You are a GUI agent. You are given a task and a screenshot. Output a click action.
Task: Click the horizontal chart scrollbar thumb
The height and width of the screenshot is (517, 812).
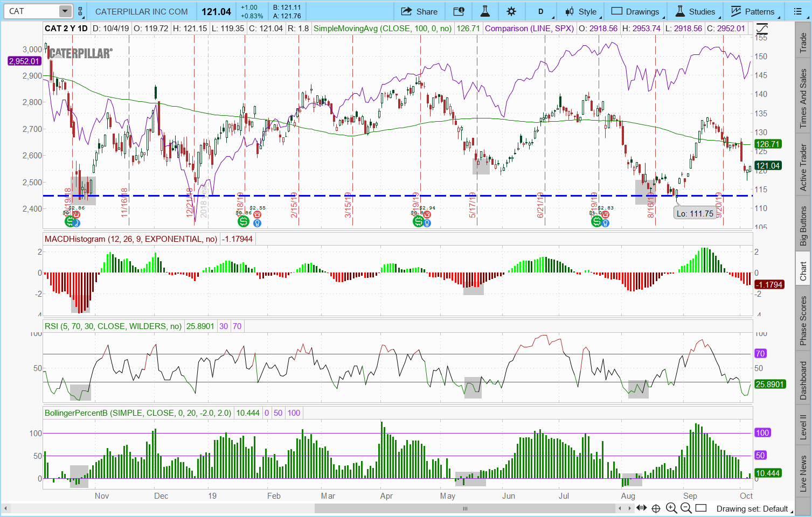[464, 508]
